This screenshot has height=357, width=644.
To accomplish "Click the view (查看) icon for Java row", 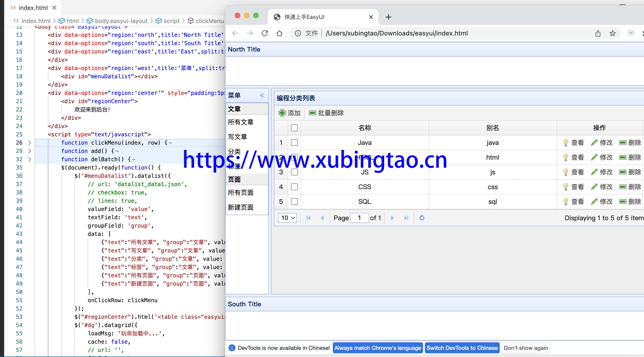I will pos(565,143).
